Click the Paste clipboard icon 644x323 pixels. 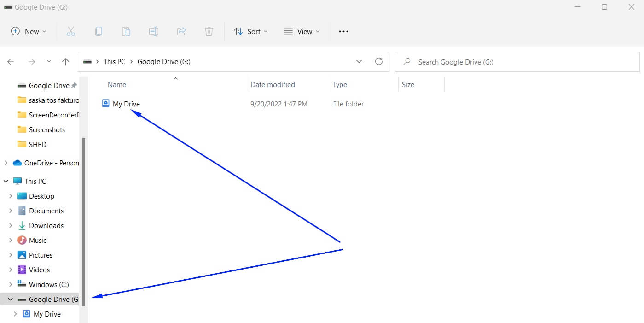point(126,31)
